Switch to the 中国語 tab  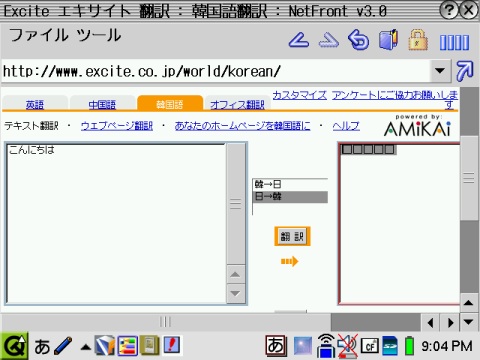(102, 105)
